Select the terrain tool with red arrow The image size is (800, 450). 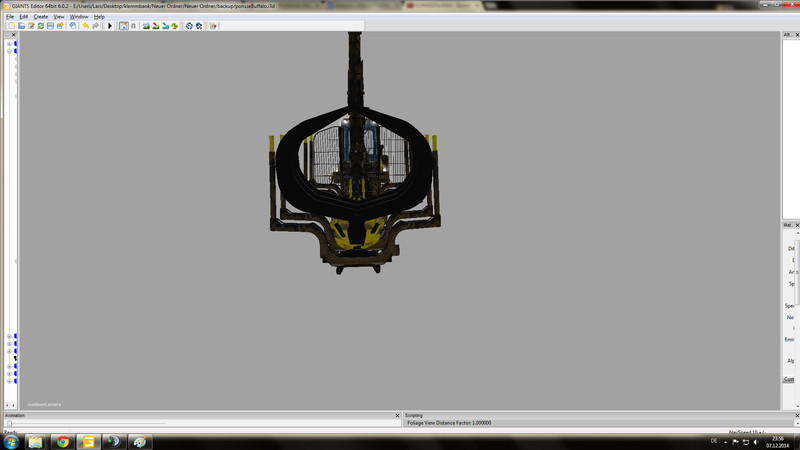click(156, 26)
